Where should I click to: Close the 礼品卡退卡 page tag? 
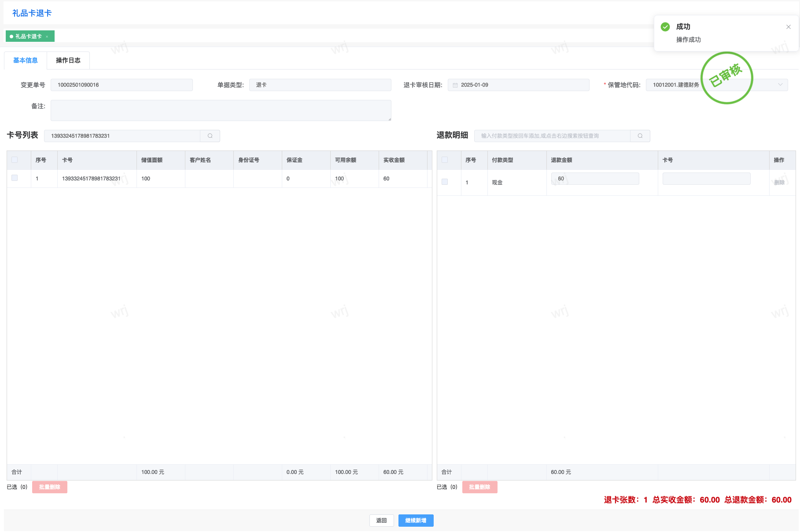pyautogui.click(x=47, y=37)
